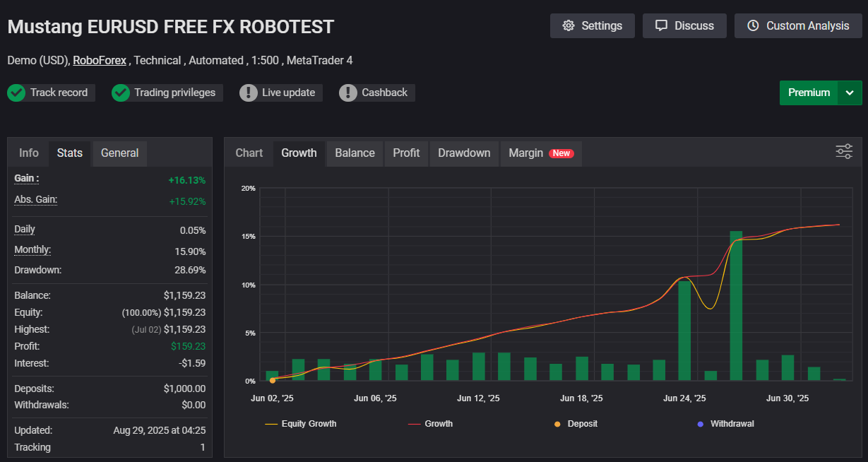Viewport: 868px width, 462px height.
Task: Click the green Premium button
Action: pyautogui.click(x=809, y=93)
